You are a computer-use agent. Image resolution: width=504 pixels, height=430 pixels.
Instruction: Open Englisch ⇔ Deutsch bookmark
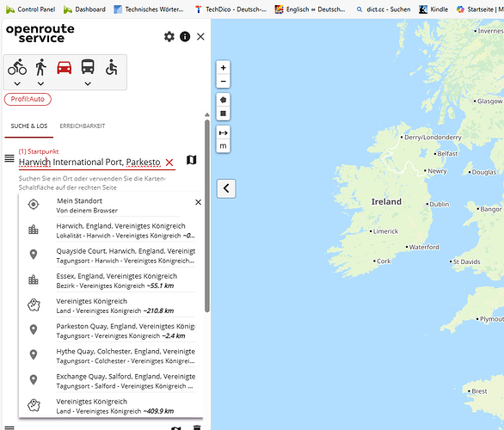coord(310,9)
